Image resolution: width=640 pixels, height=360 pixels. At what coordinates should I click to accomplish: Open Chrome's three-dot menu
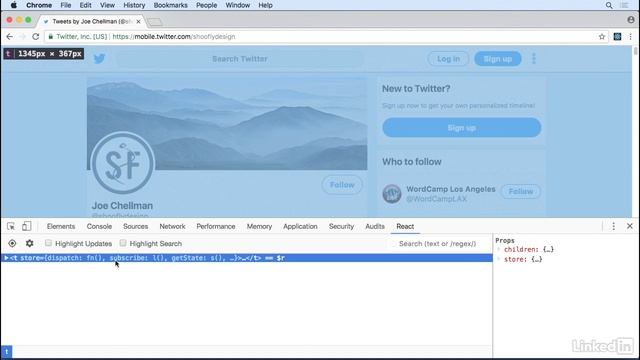coord(631,37)
